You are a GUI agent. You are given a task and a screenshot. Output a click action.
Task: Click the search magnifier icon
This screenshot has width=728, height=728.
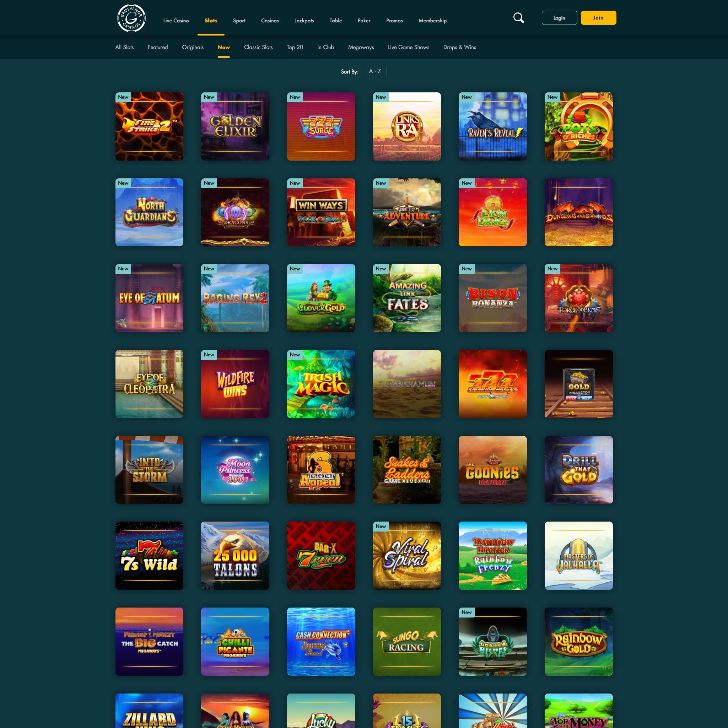(x=518, y=18)
